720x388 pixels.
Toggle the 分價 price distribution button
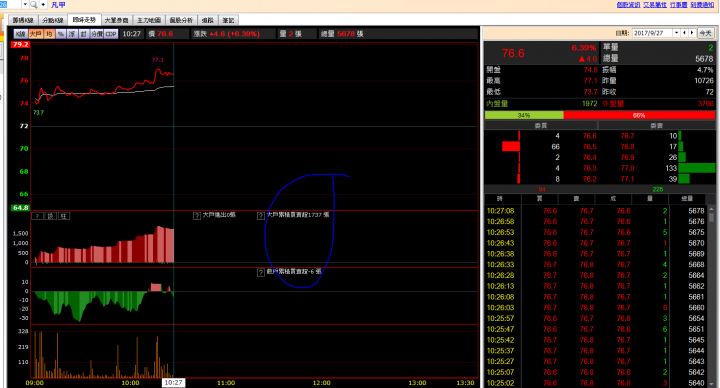[96, 34]
